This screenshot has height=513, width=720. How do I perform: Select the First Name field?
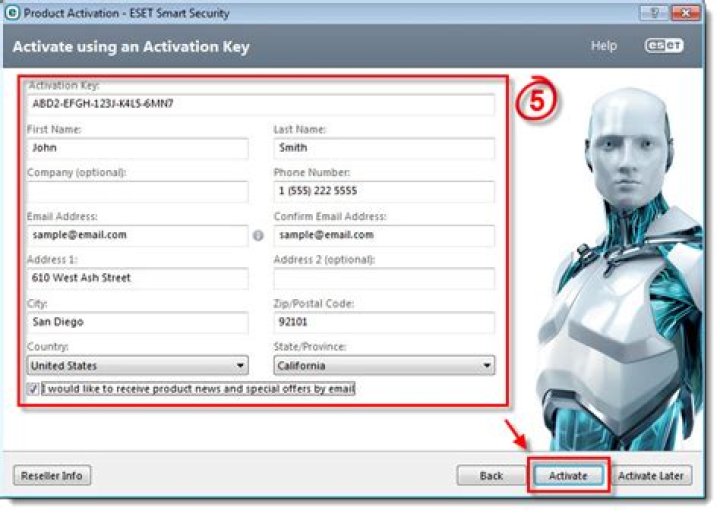point(137,148)
